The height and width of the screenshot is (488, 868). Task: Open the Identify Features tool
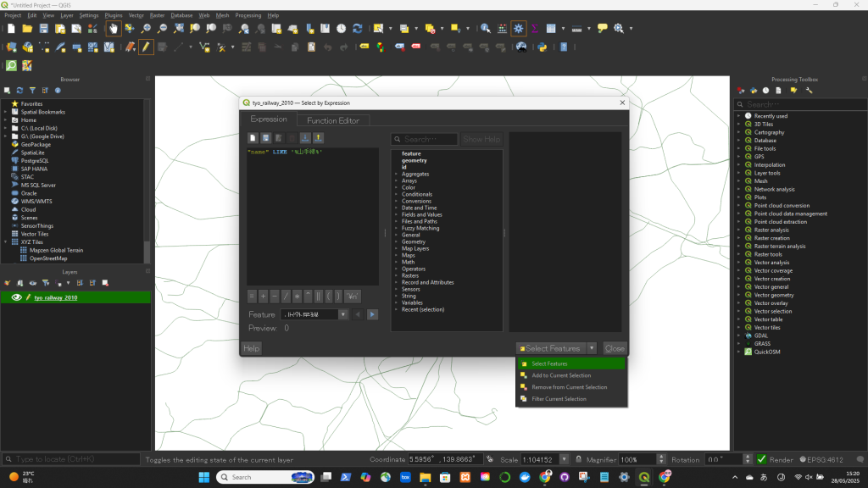[x=486, y=28]
